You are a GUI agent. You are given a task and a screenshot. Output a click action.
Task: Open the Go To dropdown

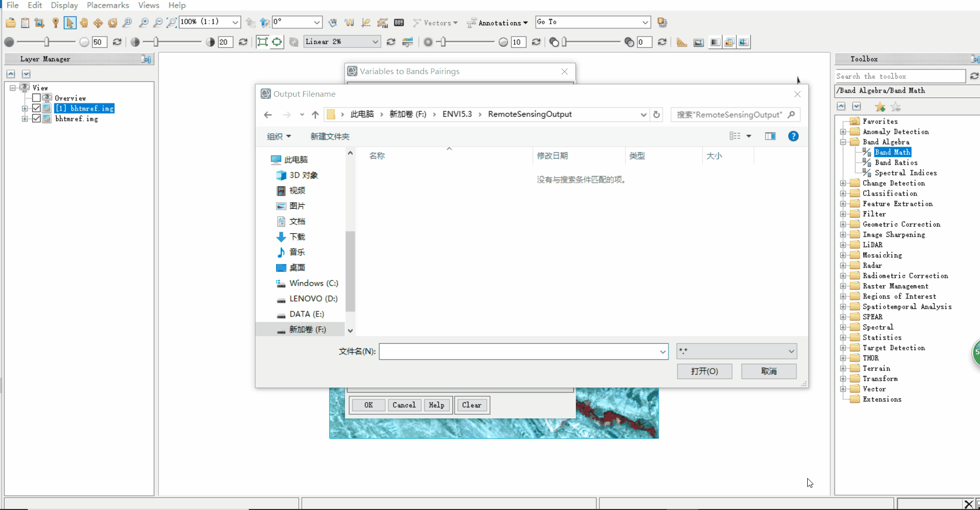tap(645, 22)
